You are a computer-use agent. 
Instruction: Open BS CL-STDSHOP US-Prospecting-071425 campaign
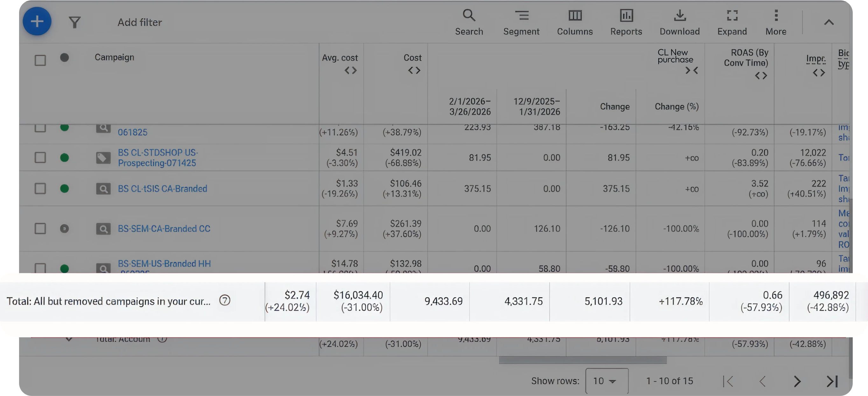(158, 157)
